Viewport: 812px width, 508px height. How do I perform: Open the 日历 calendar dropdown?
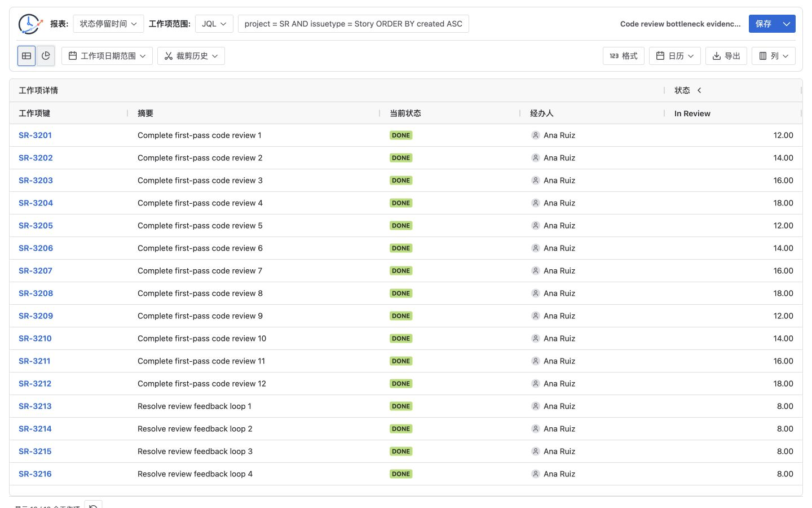tap(675, 56)
